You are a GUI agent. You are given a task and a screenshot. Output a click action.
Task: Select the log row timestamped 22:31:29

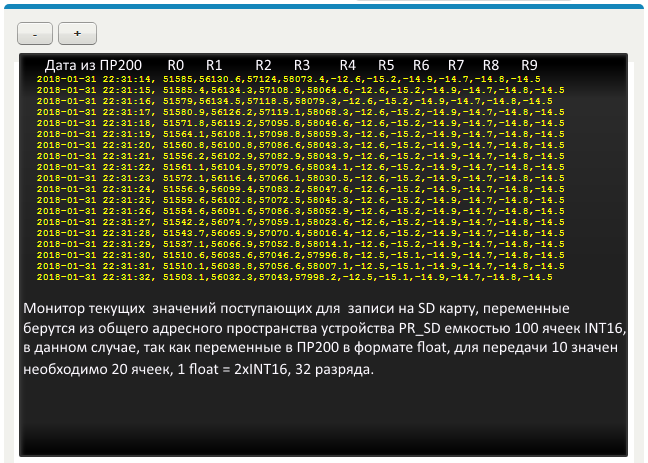[300, 244]
